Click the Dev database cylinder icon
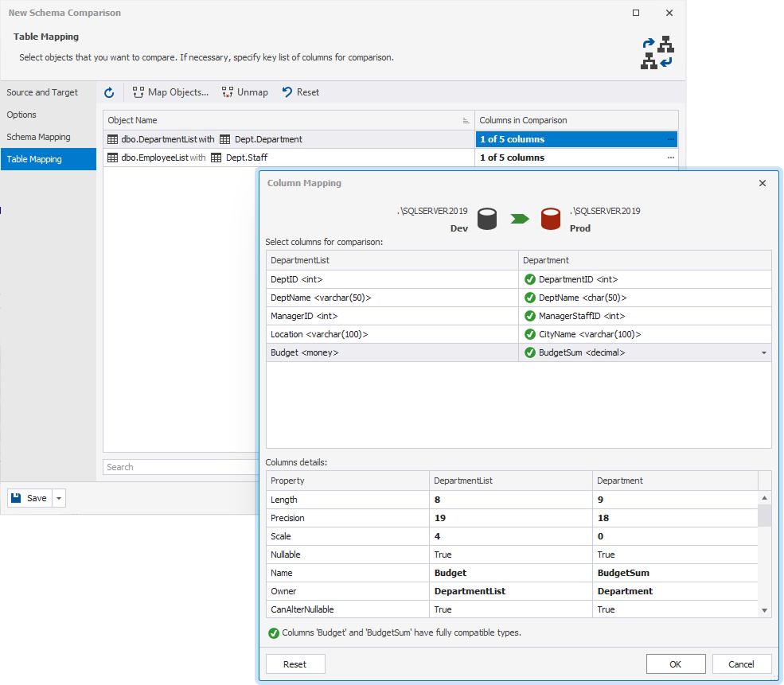The image size is (784, 685). pyautogui.click(x=488, y=219)
